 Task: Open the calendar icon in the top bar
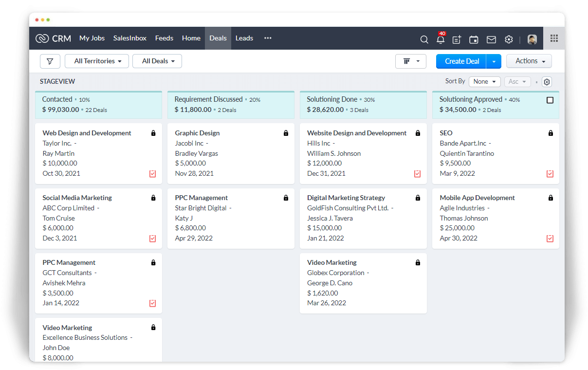[474, 39]
